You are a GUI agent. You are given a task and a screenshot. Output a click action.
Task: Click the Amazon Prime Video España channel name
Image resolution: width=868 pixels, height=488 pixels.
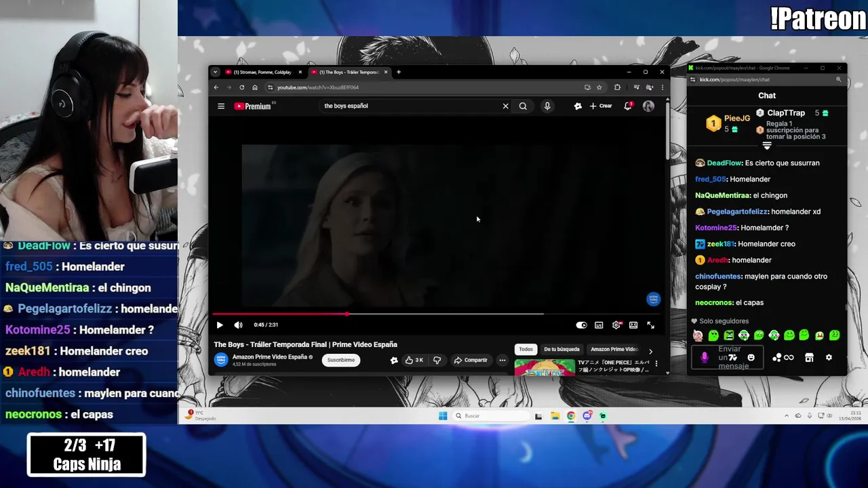270,357
